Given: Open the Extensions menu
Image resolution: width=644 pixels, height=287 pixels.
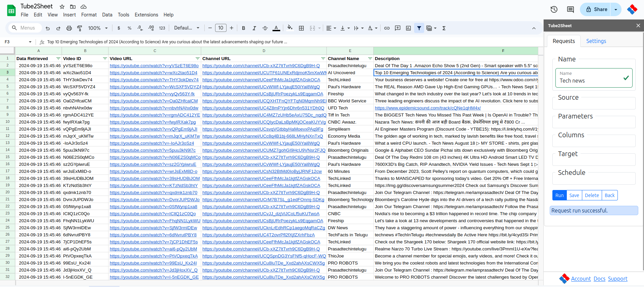Looking at the screenshot, I should pyautogui.click(x=146, y=15).
